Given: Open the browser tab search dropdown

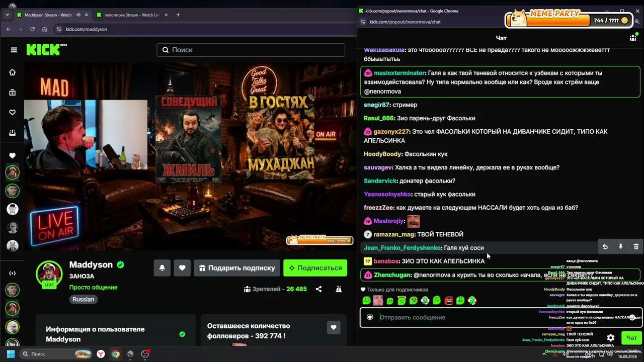Looking at the screenshot, I should click(x=7, y=15).
